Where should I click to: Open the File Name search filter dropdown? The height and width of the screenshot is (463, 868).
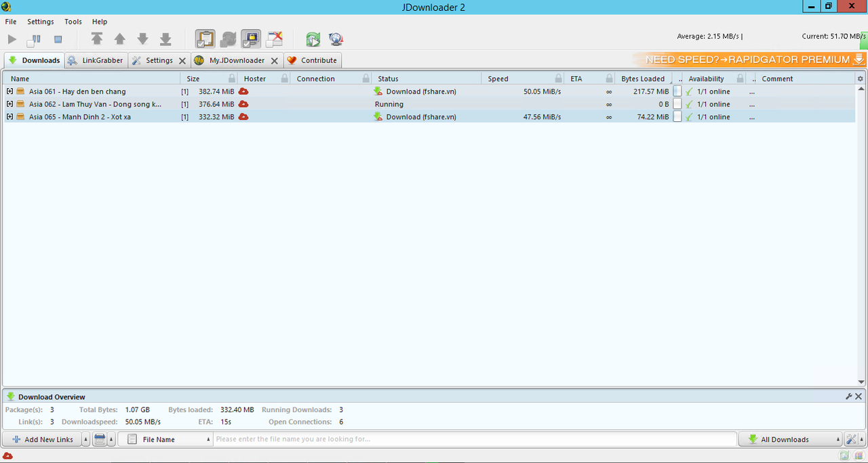(165, 439)
